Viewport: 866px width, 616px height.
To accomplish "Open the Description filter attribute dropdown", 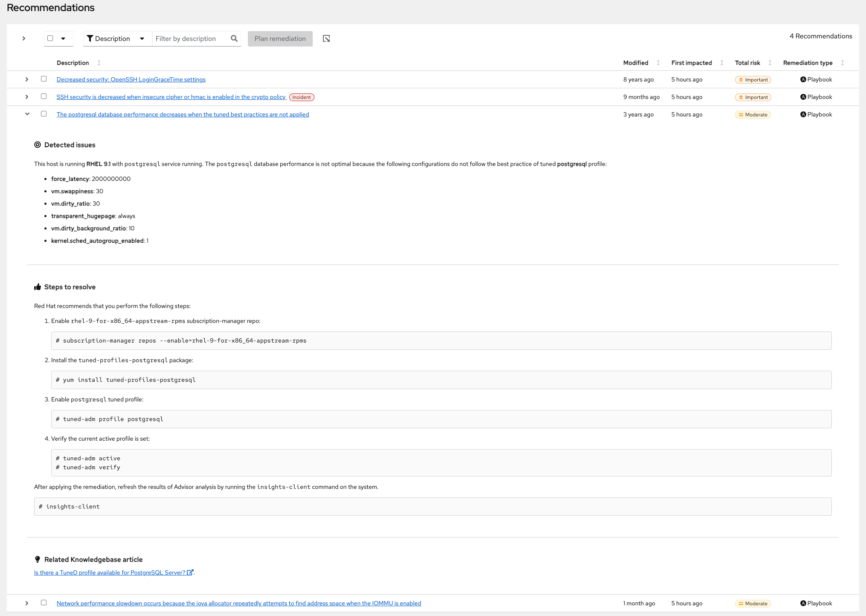I will (142, 38).
